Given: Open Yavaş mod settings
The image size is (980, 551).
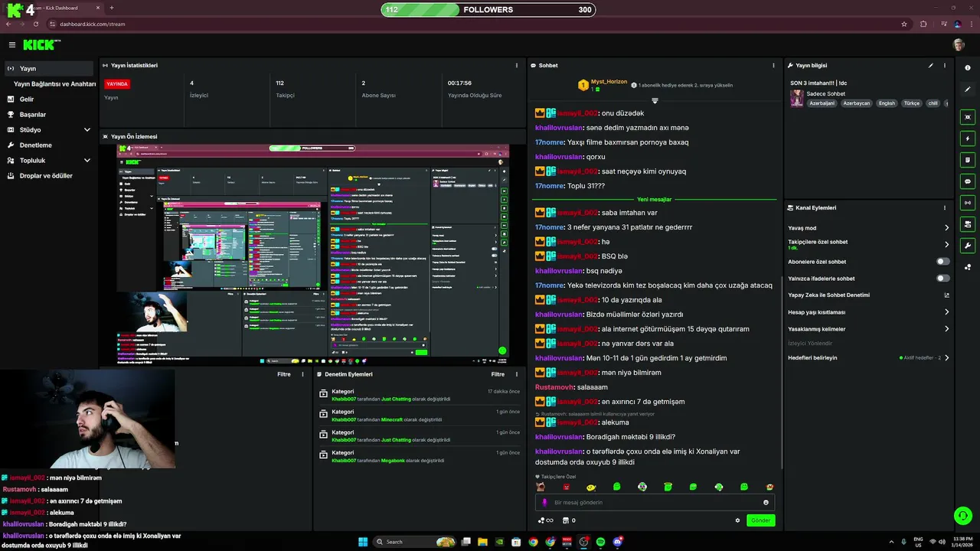Looking at the screenshot, I should click(x=868, y=228).
